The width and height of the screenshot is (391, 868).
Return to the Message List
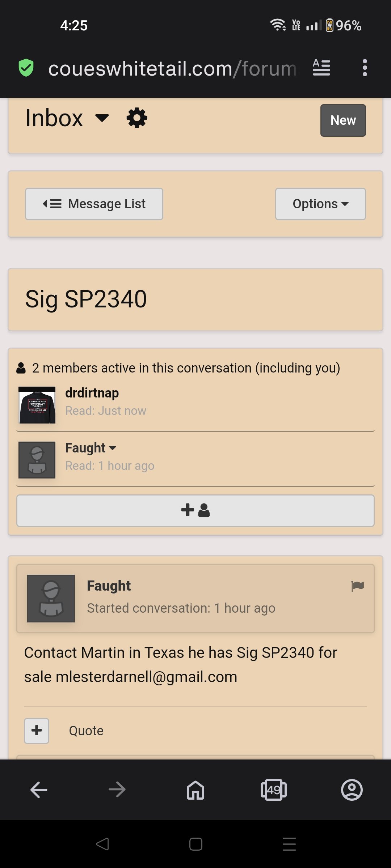pyautogui.click(x=94, y=204)
